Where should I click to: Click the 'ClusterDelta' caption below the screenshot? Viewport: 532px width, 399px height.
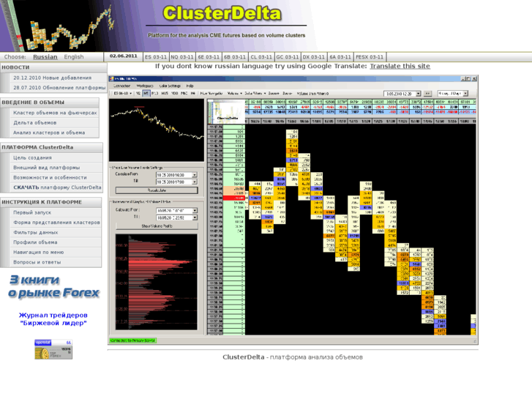[x=243, y=357]
